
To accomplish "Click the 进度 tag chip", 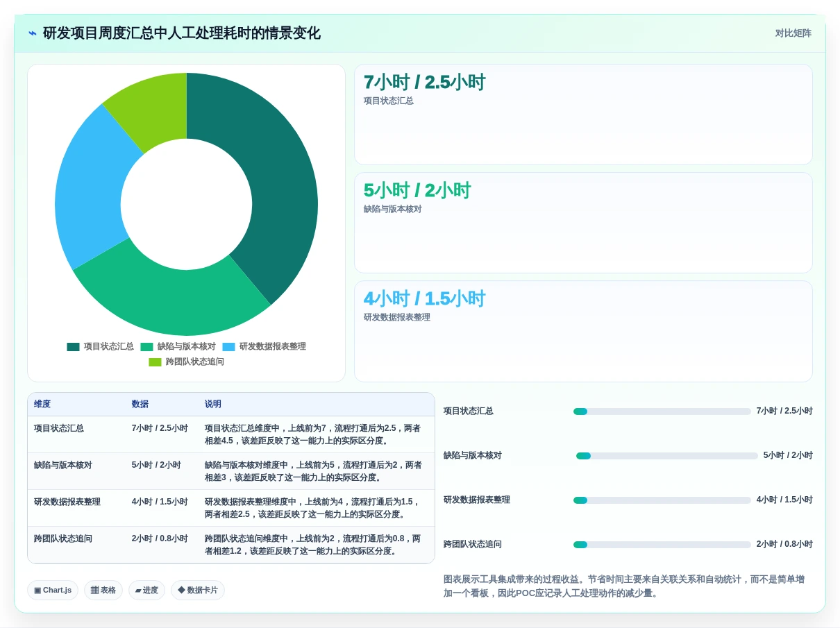I will 146,591.
